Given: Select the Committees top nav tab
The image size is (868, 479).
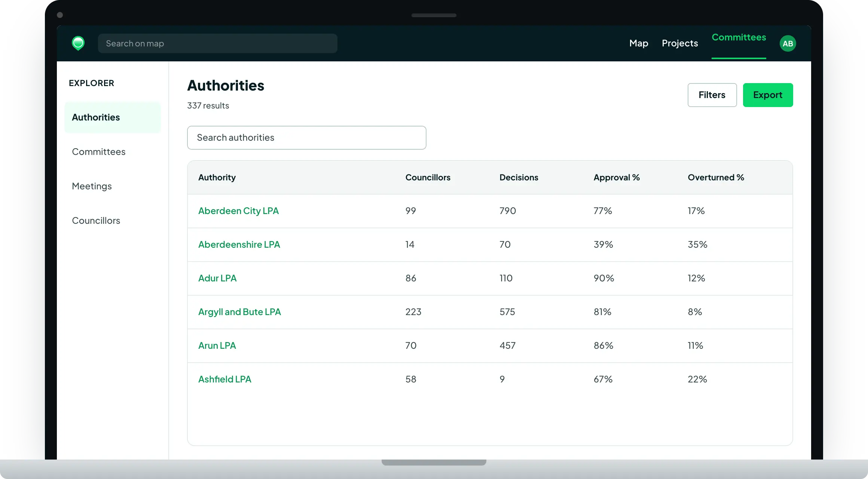Looking at the screenshot, I should pos(739,37).
